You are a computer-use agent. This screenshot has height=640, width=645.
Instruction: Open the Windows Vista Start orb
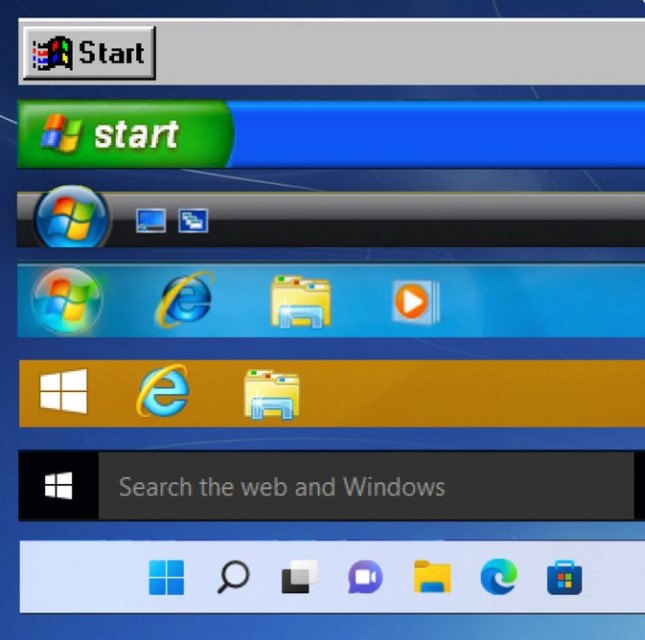point(71,217)
